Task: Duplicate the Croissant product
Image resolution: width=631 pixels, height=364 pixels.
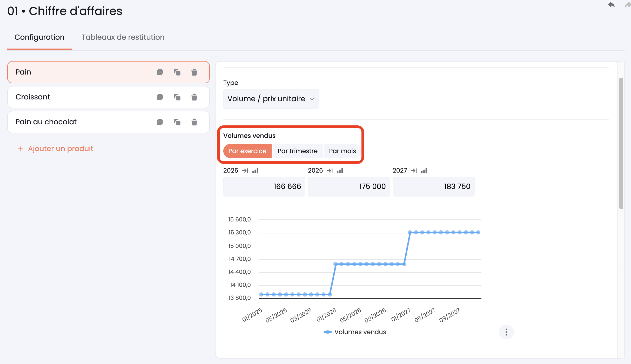Action: 177,97
